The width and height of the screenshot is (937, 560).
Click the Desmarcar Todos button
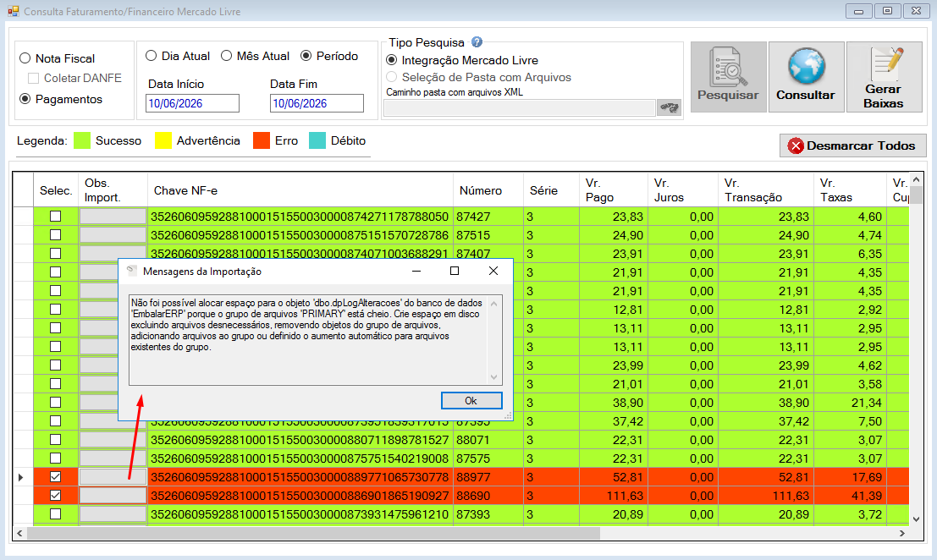(x=852, y=145)
